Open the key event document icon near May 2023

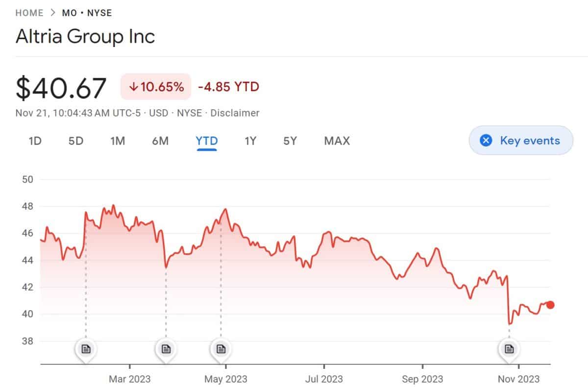coord(221,349)
